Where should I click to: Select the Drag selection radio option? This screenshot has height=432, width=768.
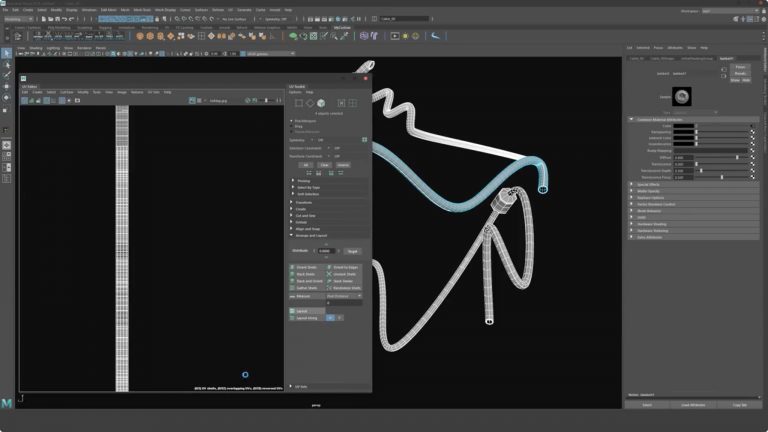[291, 126]
